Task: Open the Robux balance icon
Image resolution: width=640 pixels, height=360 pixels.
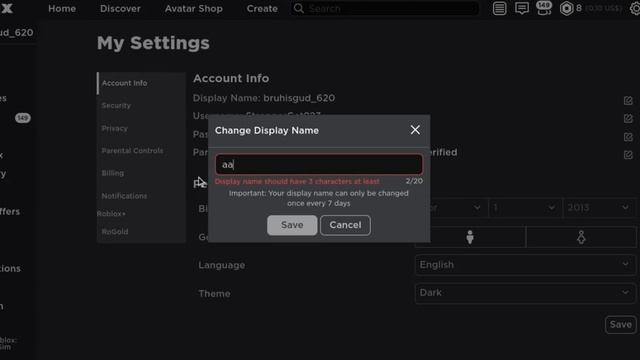Action: [x=566, y=8]
